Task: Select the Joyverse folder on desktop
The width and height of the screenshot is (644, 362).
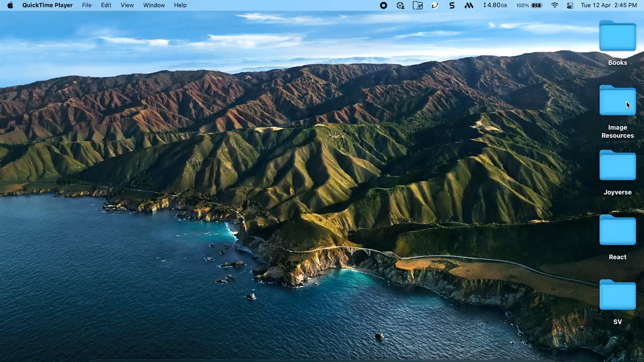Action: pyautogui.click(x=617, y=166)
